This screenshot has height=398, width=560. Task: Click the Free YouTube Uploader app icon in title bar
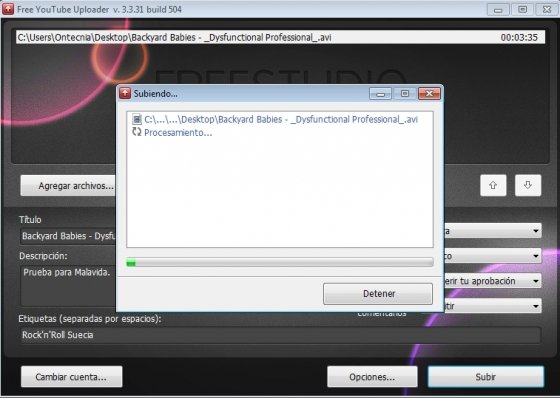(8, 9)
